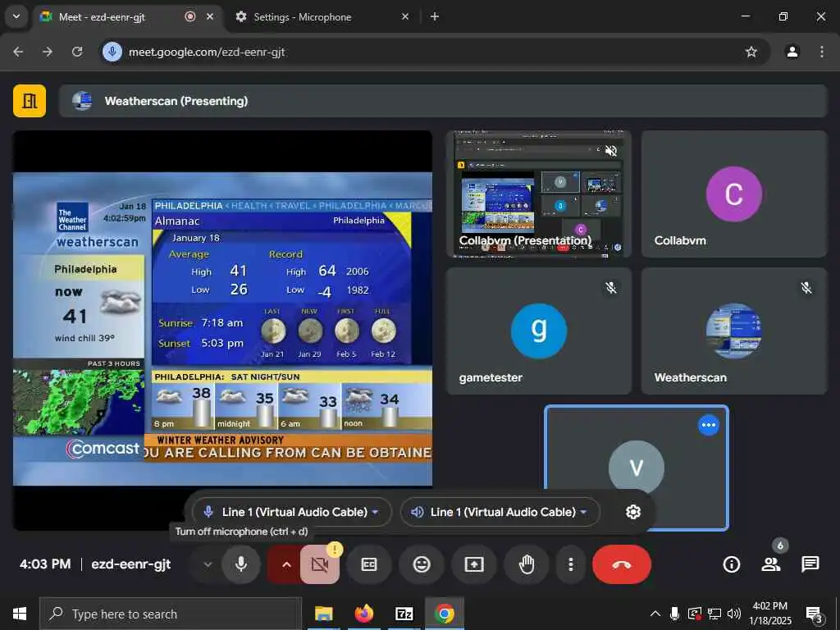Click Chrome taskbar icon
The image size is (840, 630).
pos(444,614)
